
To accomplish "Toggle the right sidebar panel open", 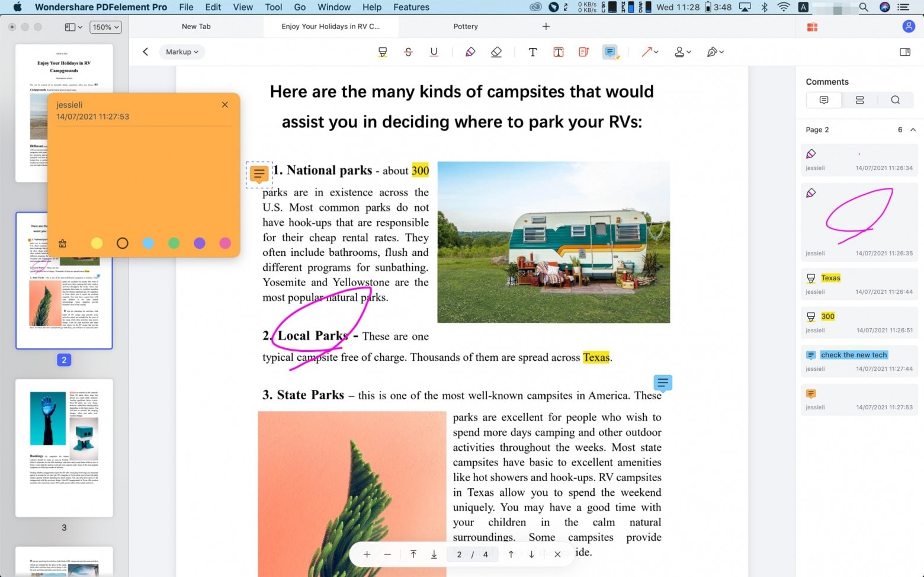I will tap(905, 52).
